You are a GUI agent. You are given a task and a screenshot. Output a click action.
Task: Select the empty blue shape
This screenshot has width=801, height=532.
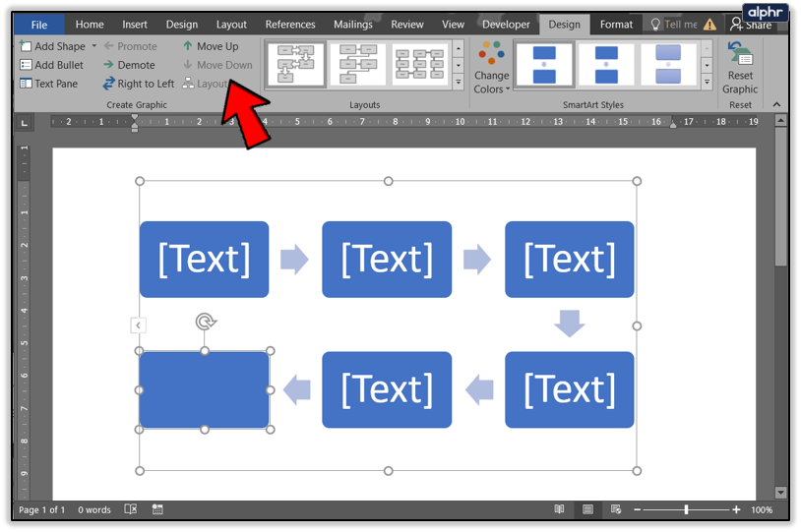coord(205,390)
